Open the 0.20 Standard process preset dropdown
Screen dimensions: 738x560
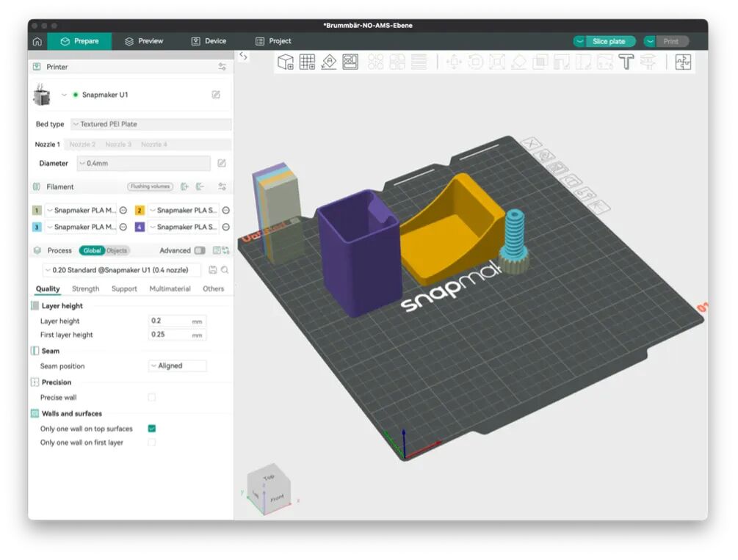coord(122,270)
